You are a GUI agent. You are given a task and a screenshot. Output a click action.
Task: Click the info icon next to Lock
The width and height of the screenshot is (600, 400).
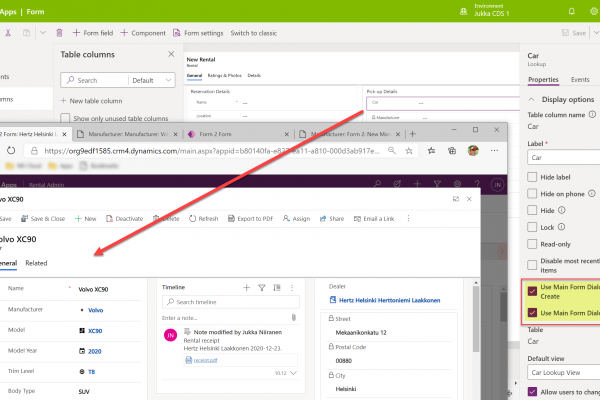click(561, 227)
